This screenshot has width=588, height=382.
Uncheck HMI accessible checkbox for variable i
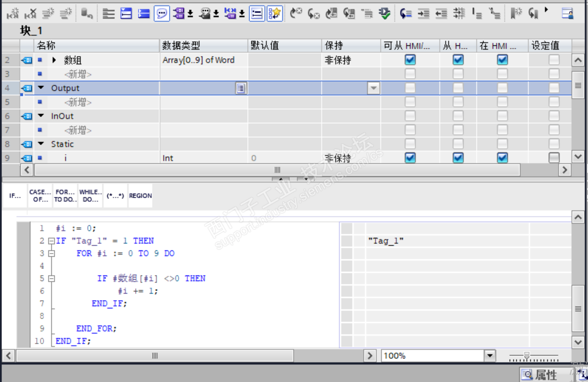(410, 158)
